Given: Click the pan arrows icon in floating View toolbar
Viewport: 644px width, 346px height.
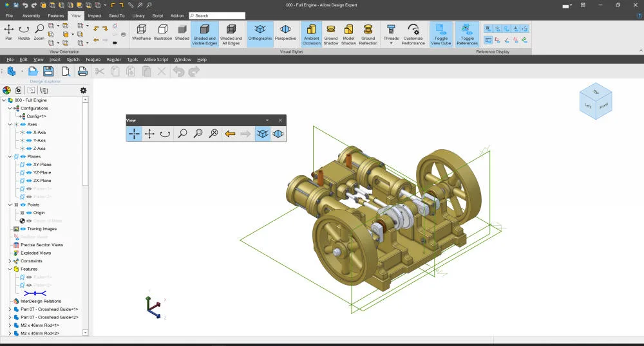Looking at the screenshot, I should pos(150,134).
